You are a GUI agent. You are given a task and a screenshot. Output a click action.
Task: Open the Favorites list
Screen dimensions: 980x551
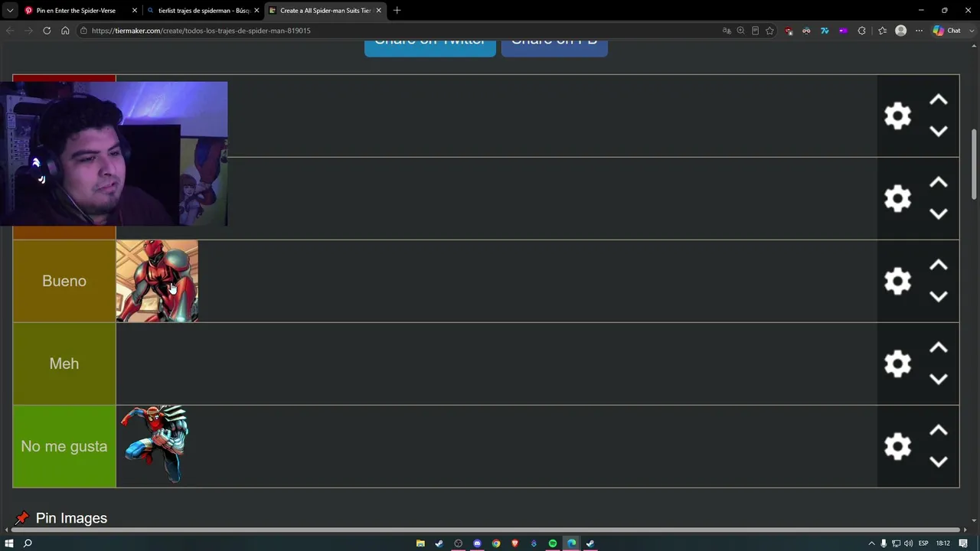(882, 31)
